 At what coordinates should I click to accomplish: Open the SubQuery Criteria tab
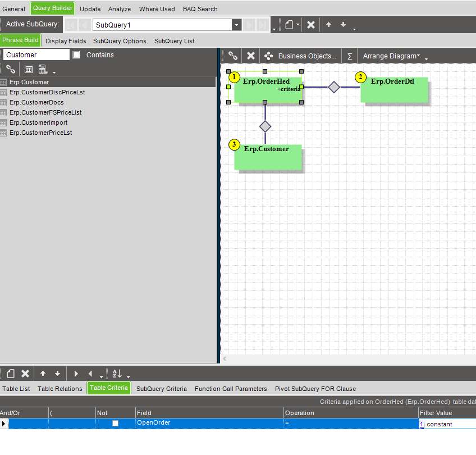162,389
